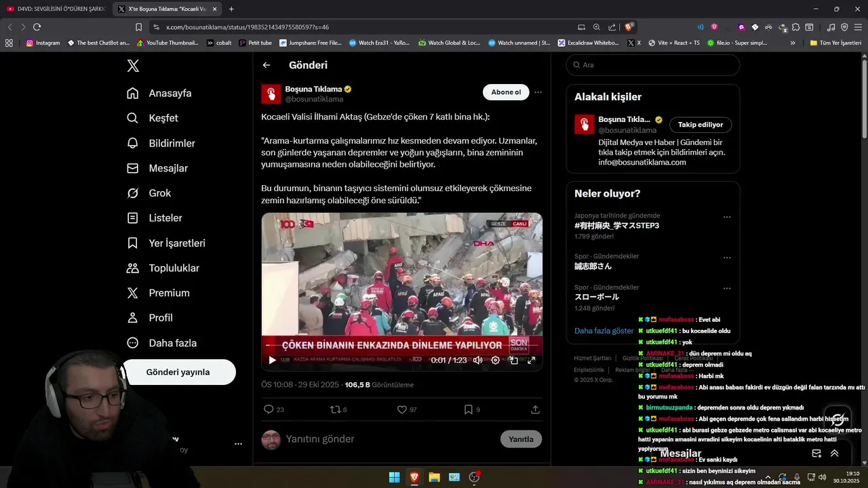The image size is (868, 488).
Task: Toggle picture-in-picture on video
Action: tap(513, 360)
